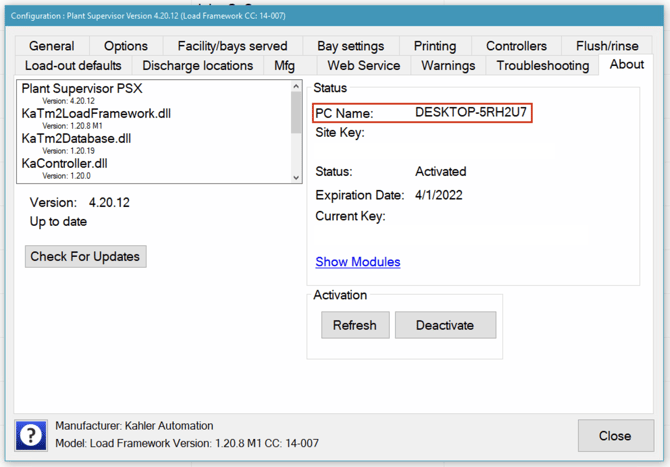Open Load-out defaults tab
670x467 pixels.
coord(73,66)
